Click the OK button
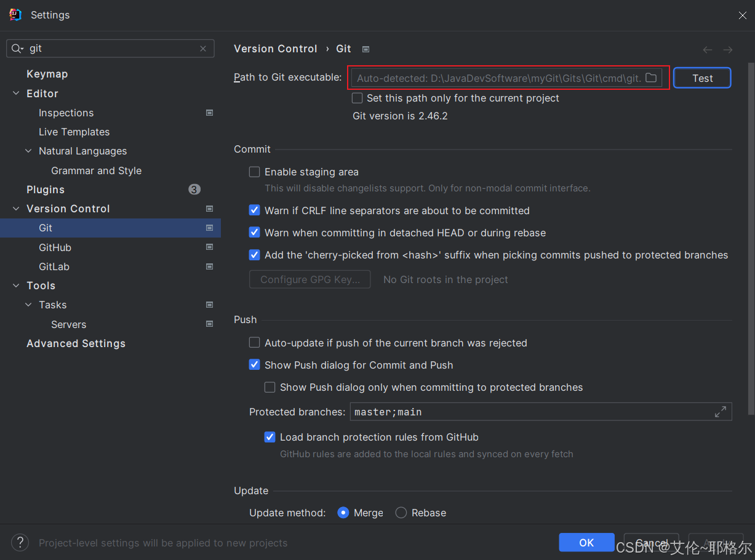The image size is (755, 560). 586,542
